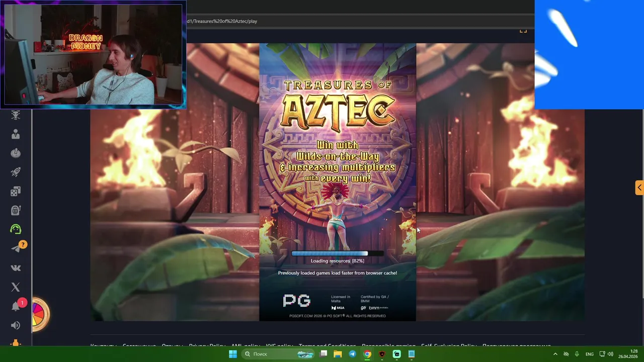The image size is (644, 362).
Task: Switch the ENG input language
Action: (x=589, y=354)
